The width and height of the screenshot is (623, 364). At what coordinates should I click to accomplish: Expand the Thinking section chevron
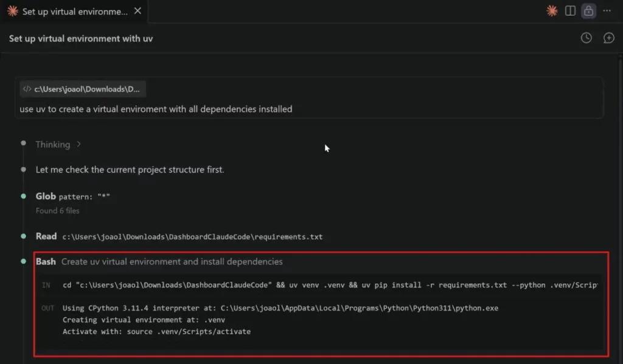78,144
